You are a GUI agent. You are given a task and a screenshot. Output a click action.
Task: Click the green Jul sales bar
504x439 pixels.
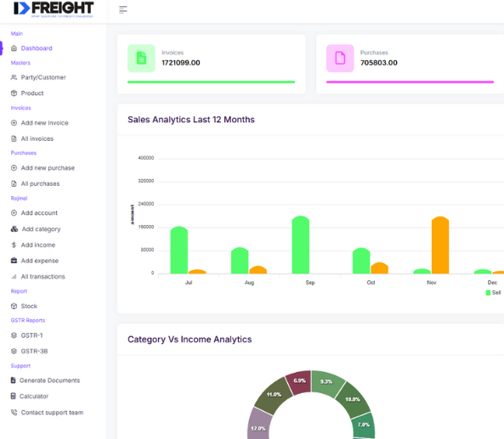tap(179, 250)
